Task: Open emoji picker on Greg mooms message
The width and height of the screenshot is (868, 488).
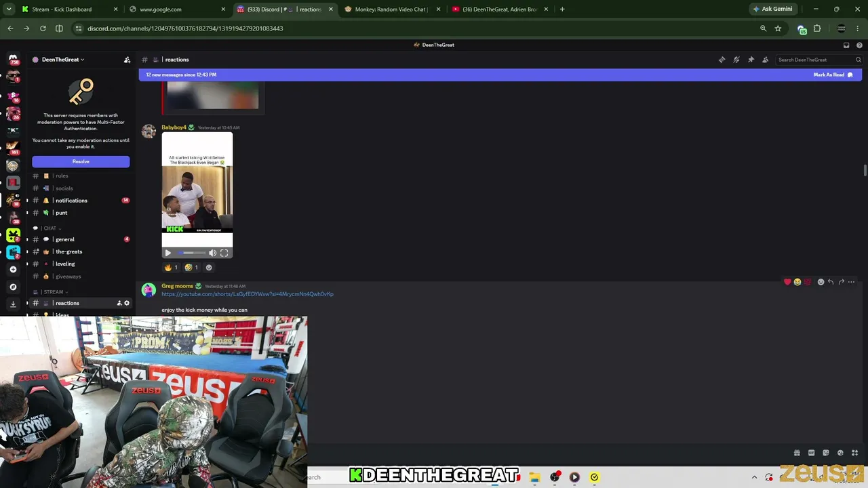Action: tap(821, 282)
